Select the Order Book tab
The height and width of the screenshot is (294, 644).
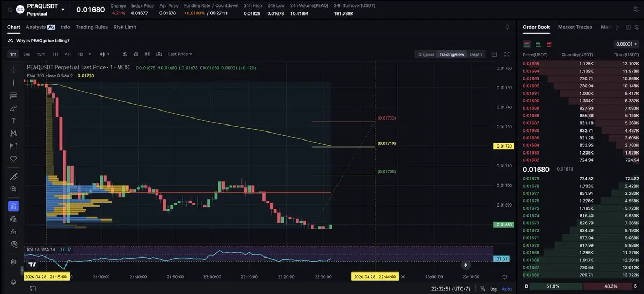click(536, 27)
